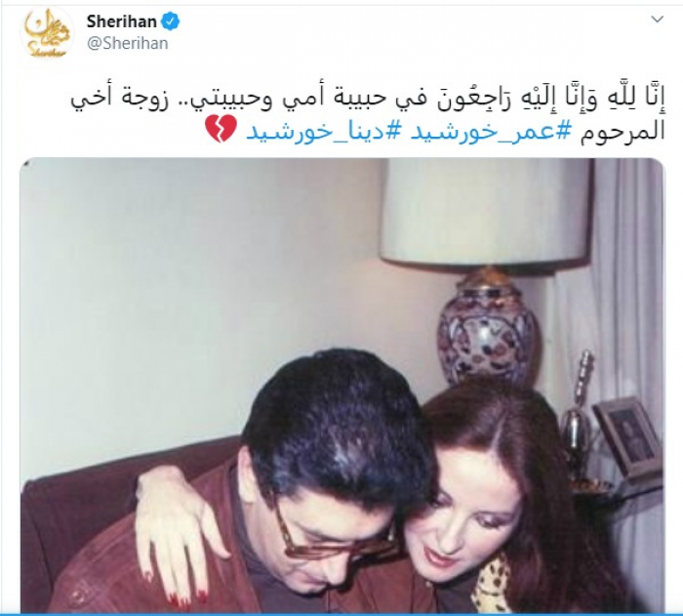Viewport: 683px width, 616px height.
Task: Click the picture frame on the side table
Action: tap(626, 437)
